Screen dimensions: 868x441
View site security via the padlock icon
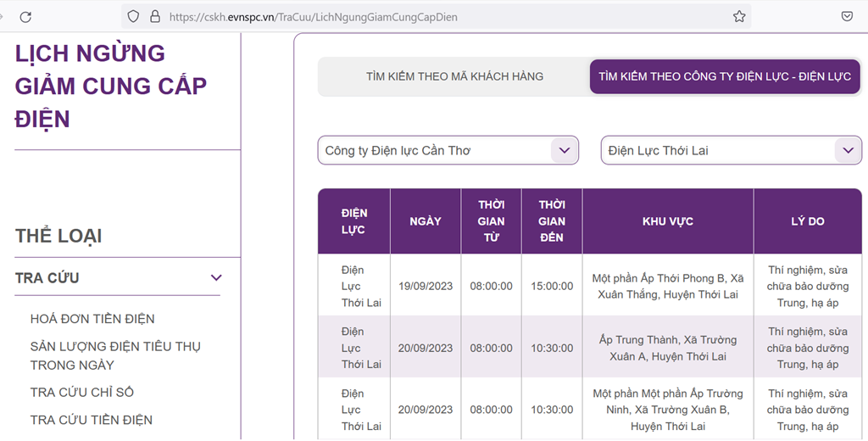point(155,17)
